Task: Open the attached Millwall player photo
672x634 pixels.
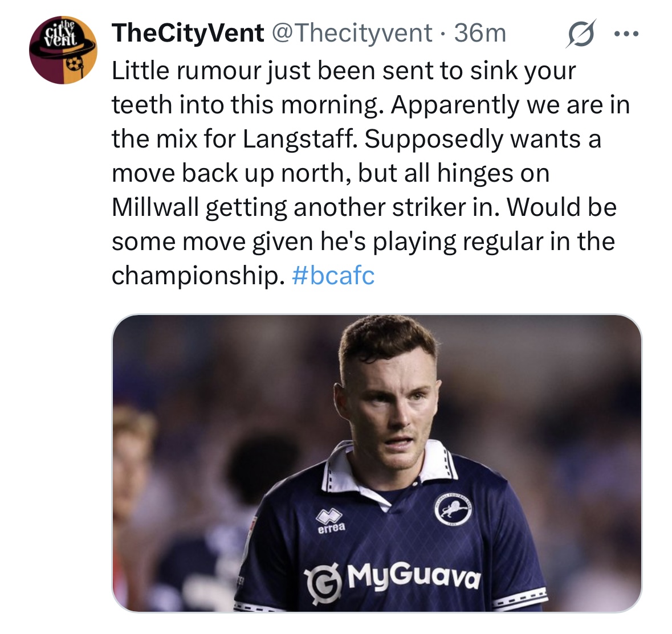Action: click(x=377, y=463)
